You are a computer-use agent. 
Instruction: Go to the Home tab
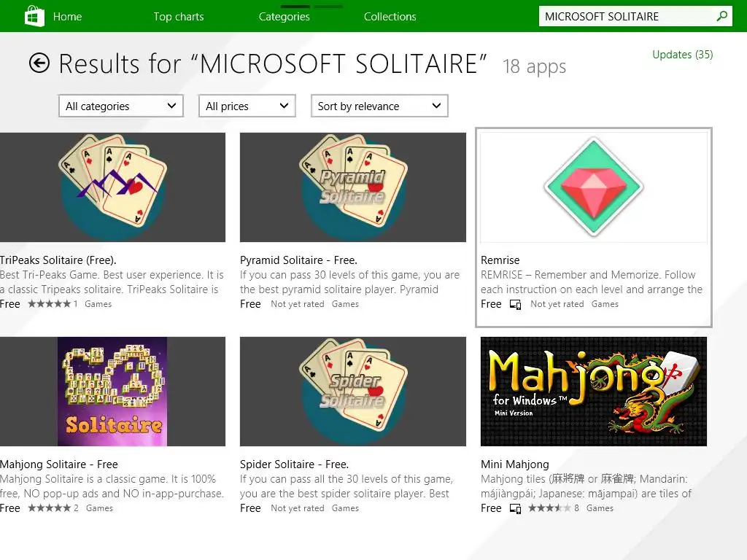67,17
